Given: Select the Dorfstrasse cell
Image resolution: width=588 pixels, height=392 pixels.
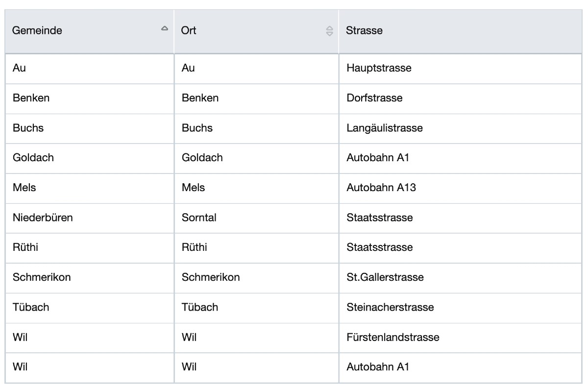Looking at the screenshot, I should (374, 98).
